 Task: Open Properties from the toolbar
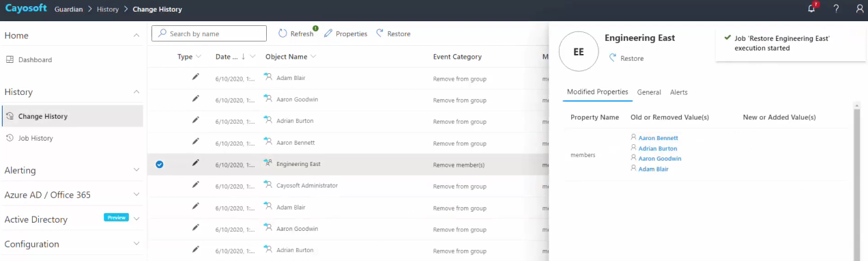coord(345,33)
